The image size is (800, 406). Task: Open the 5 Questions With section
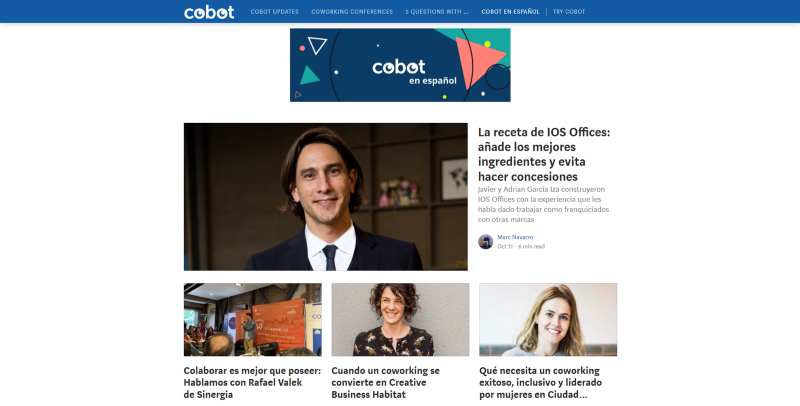tap(437, 12)
